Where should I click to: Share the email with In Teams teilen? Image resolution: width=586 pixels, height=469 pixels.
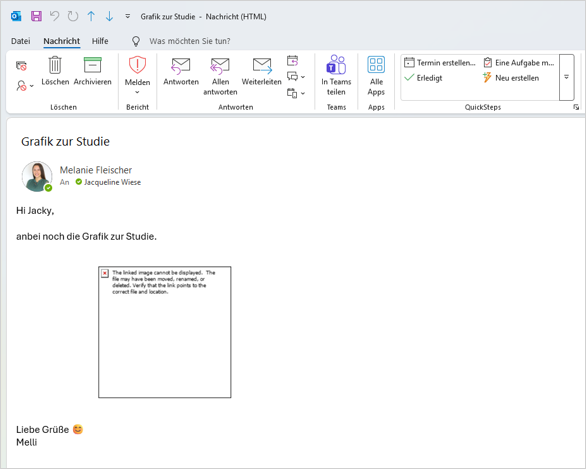pos(336,75)
